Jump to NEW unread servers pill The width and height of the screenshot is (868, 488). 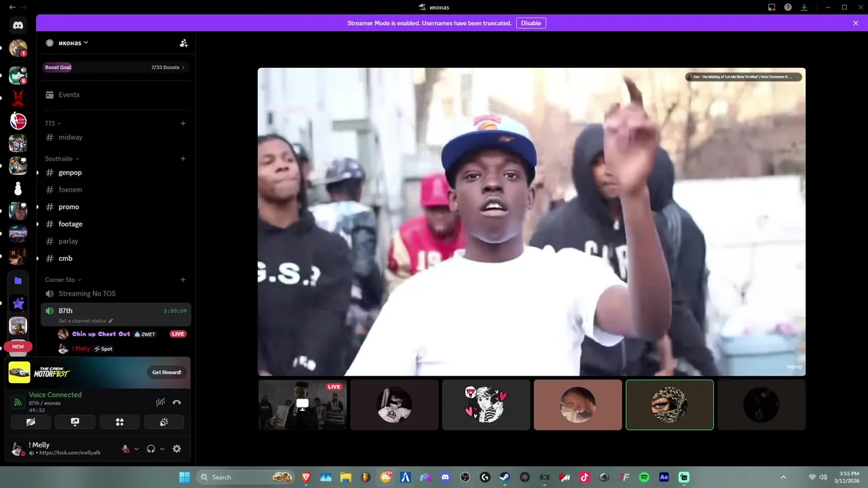[x=18, y=346]
